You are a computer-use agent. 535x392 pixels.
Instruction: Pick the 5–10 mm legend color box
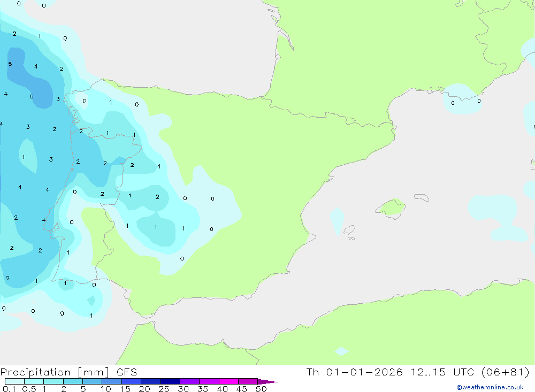click(x=92, y=382)
